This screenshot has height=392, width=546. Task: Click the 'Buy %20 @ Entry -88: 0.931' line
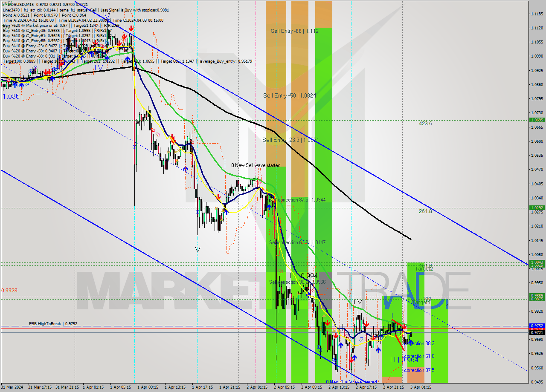pyautogui.click(x=29, y=57)
